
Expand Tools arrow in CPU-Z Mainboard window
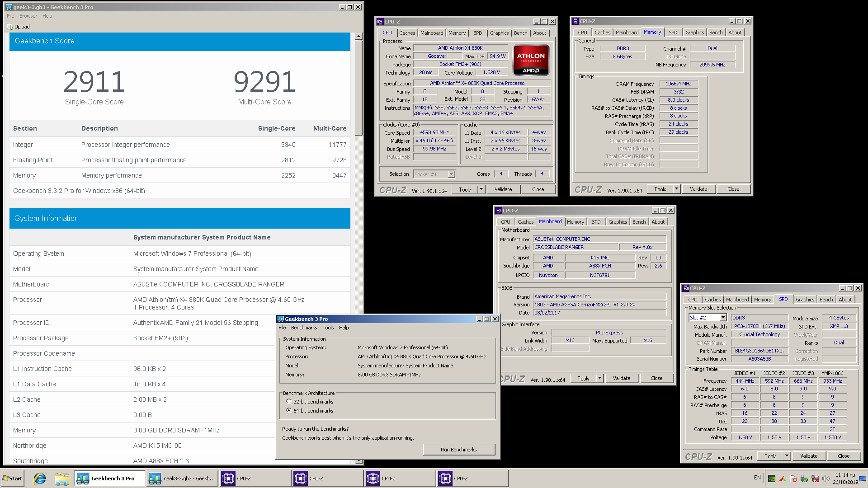tap(599, 378)
